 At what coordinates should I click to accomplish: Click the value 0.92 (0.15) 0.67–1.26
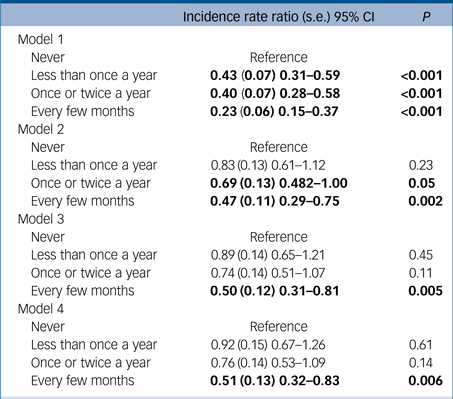(268, 345)
